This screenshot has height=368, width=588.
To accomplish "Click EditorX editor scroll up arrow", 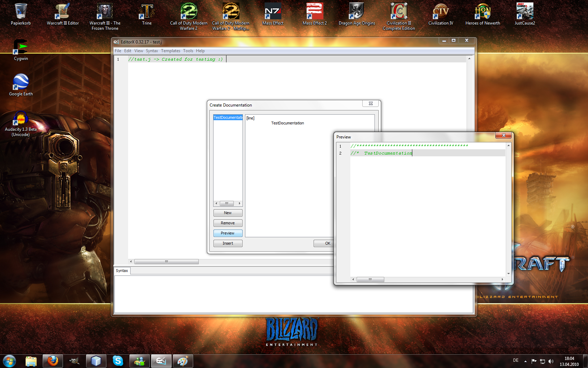I will pyautogui.click(x=469, y=59).
